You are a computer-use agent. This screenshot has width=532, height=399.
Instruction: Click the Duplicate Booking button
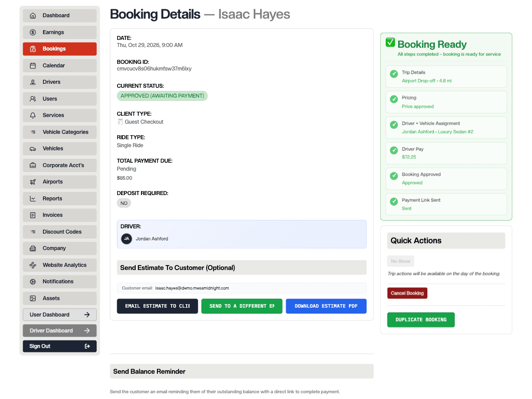pos(421,320)
